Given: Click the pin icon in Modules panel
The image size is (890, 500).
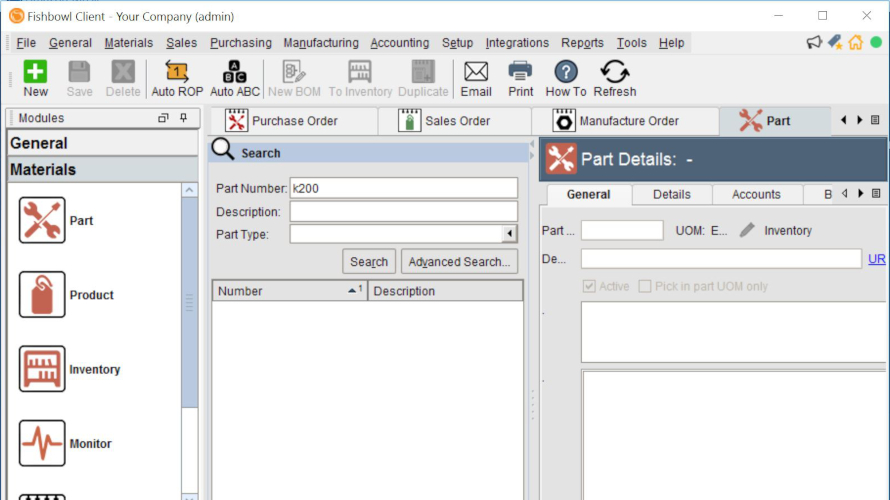Looking at the screenshot, I should point(183,117).
